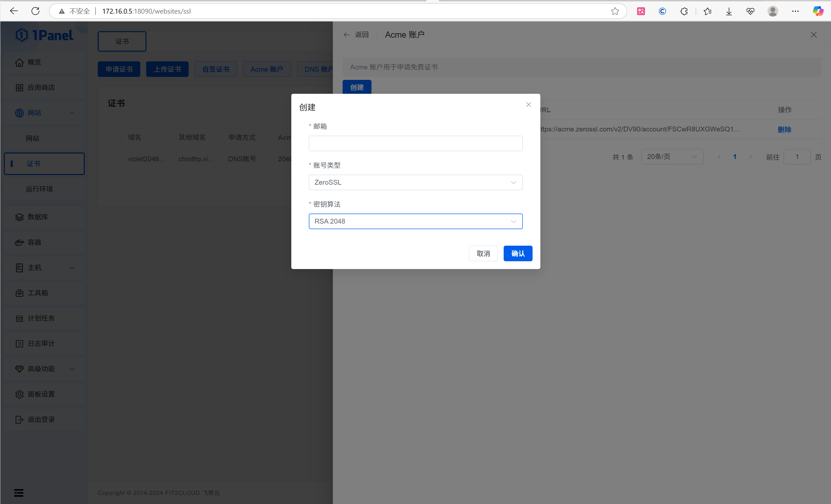Image resolution: width=831 pixels, height=504 pixels.
Task: Open the browser downloads icon
Action: (729, 11)
